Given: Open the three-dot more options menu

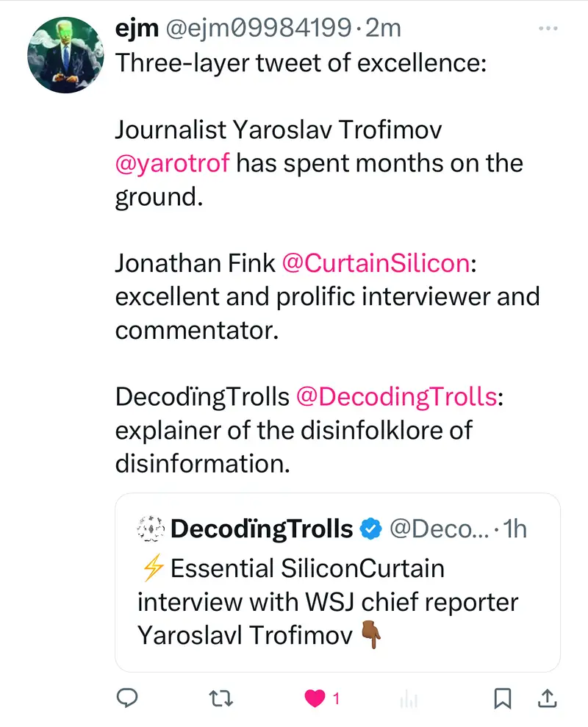Looking at the screenshot, I should pyautogui.click(x=548, y=29).
